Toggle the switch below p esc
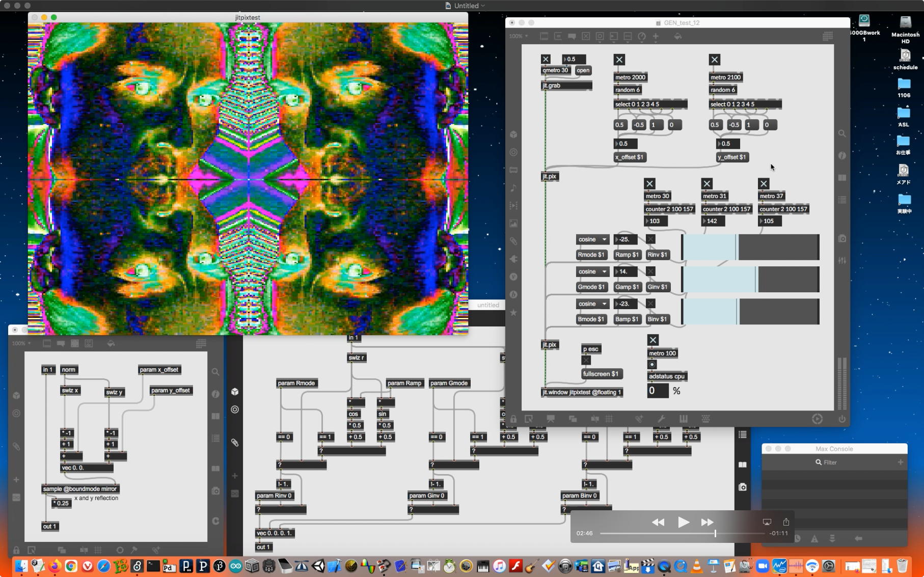The height and width of the screenshot is (577, 924). coord(586,360)
